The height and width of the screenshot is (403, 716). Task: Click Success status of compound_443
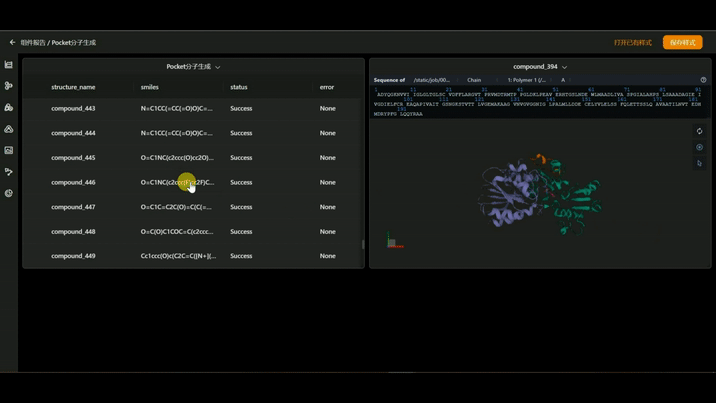[241, 108]
